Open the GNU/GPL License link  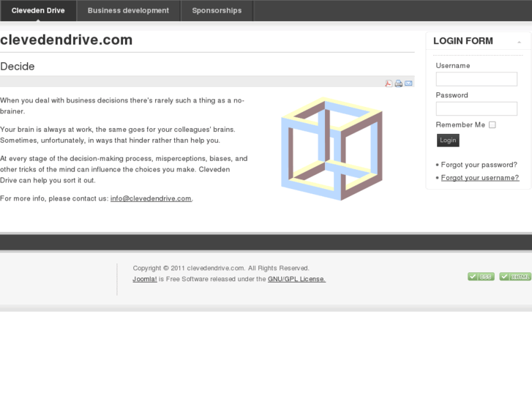pyautogui.click(x=296, y=279)
